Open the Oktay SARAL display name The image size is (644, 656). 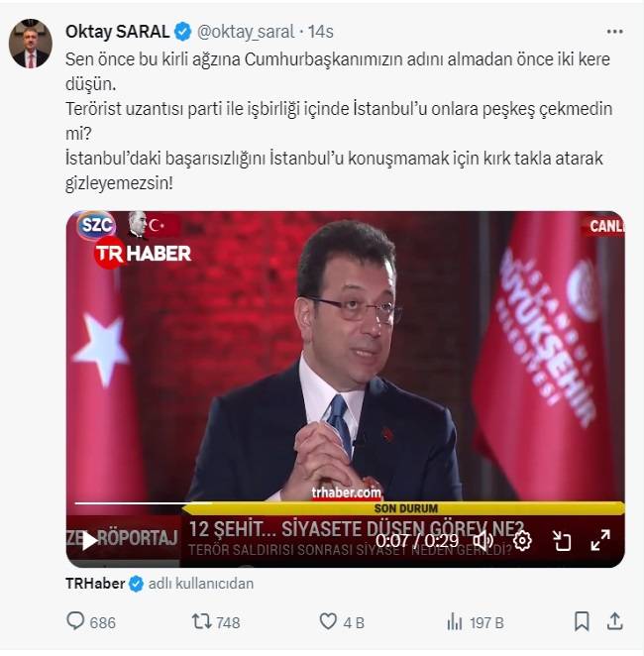(x=117, y=32)
